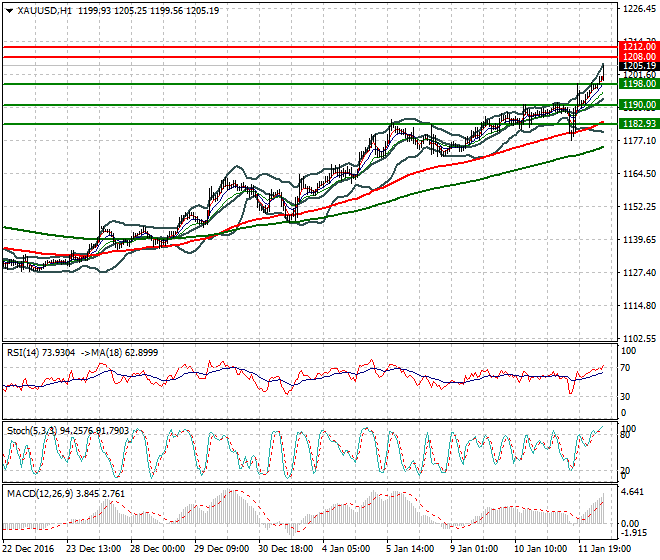Click the MACD scale value -1.915
Screen dimensions: 660x560
pos(633,533)
